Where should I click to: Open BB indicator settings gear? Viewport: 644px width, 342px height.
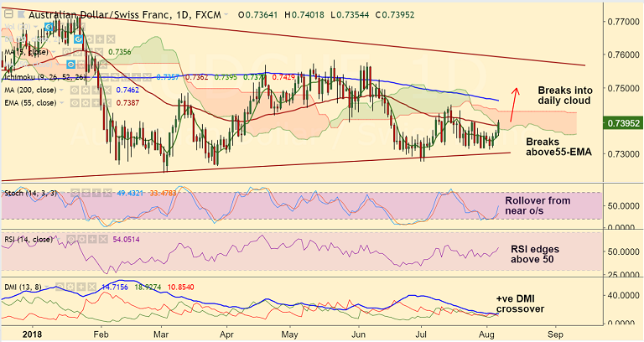tap(90, 39)
